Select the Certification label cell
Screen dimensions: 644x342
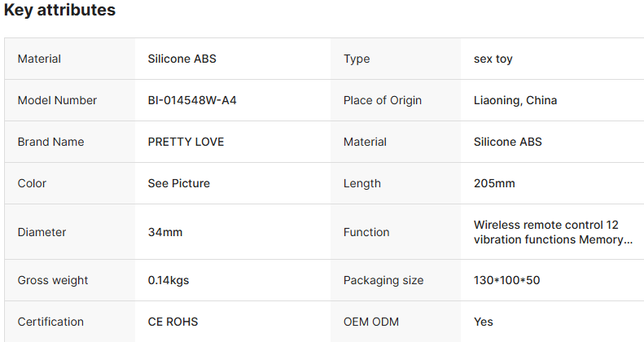(50, 322)
